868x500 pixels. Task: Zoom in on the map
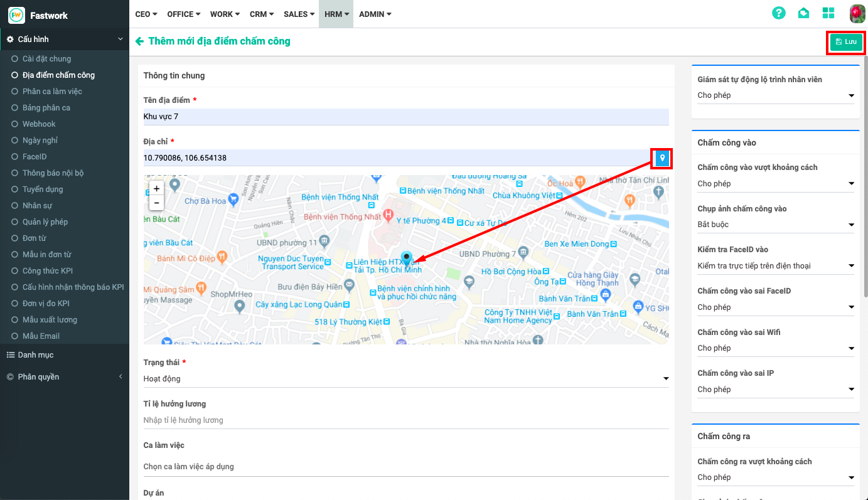pos(156,188)
